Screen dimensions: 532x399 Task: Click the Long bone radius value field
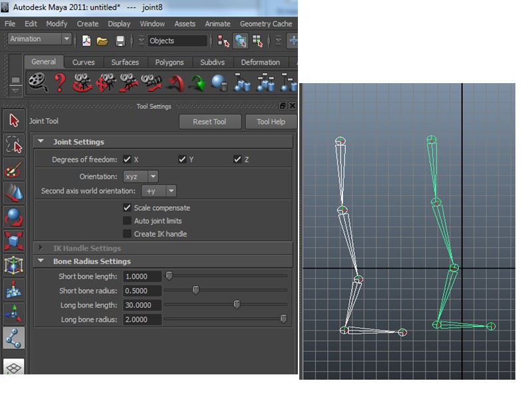click(142, 319)
